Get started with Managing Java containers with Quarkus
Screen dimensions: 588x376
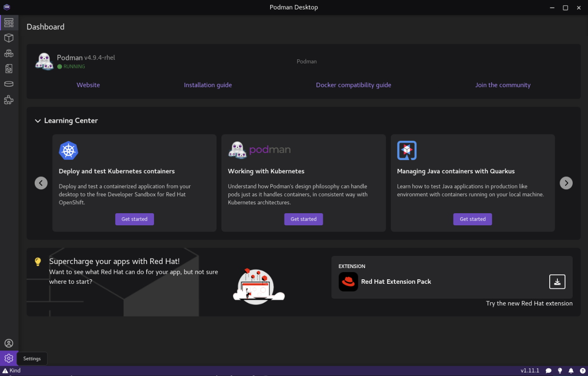[473, 219]
